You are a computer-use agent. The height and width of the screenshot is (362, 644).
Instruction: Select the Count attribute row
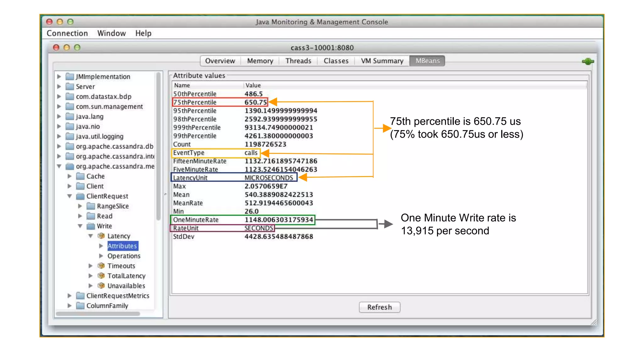pos(379,144)
